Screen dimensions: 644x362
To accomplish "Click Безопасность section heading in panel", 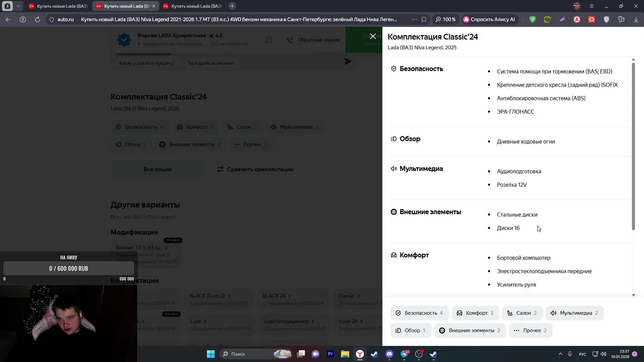I will (x=421, y=69).
